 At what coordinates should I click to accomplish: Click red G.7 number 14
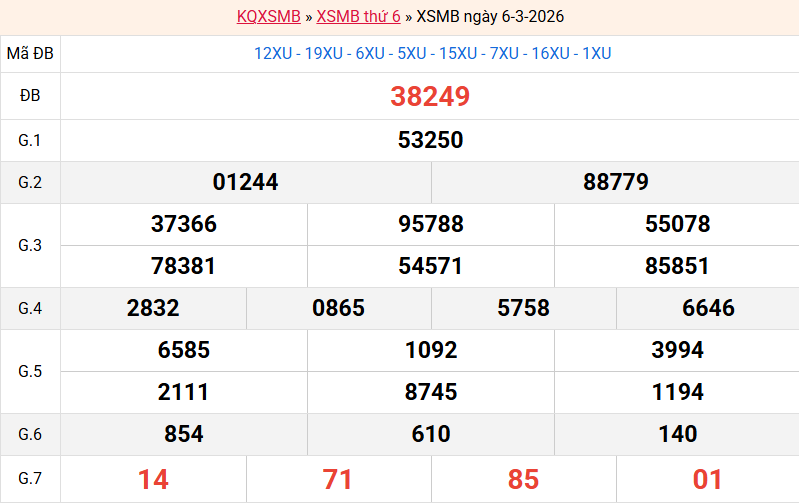[x=153, y=480]
